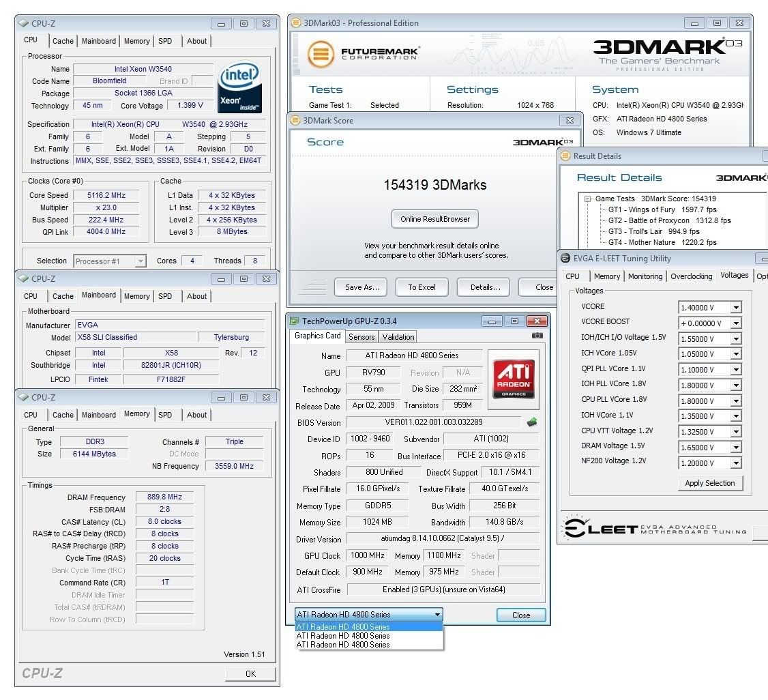The width and height of the screenshot is (768, 700).
Task: Click the Core Speed value 5116.2 MHz
Action: click(x=106, y=195)
